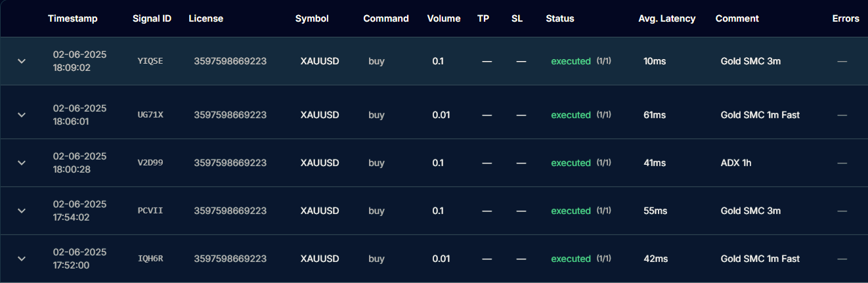Expand the IQH6R signal row chevron

[22, 259]
